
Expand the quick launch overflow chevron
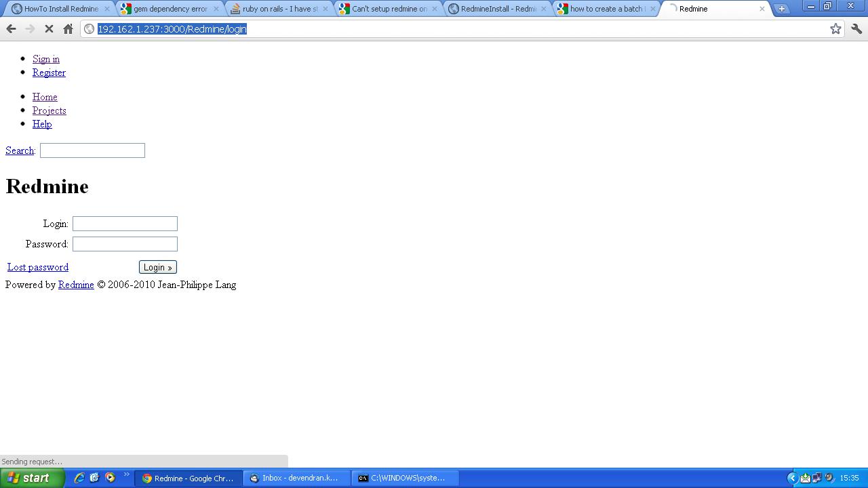[126, 474]
